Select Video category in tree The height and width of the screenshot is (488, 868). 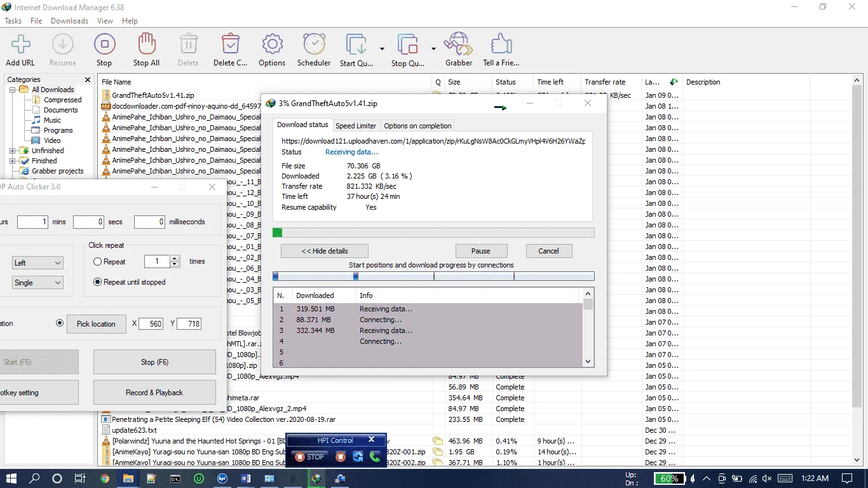click(x=52, y=140)
